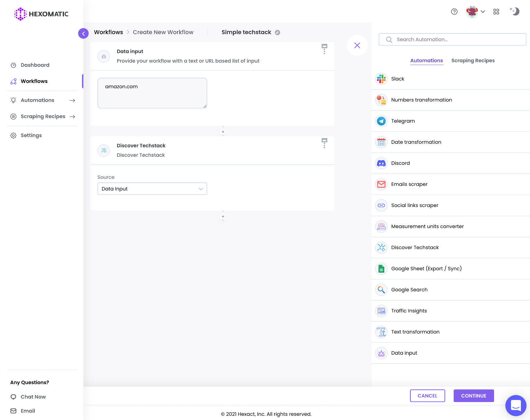Screen dimensions: 530x420
Task: Add step after Discover Techstack plus
Action: click(x=223, y=216)
